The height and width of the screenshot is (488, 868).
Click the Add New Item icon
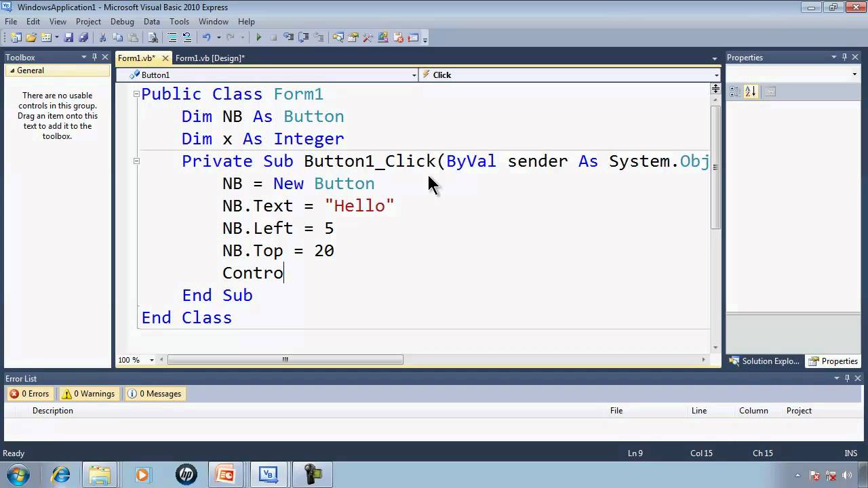point(45,38)
